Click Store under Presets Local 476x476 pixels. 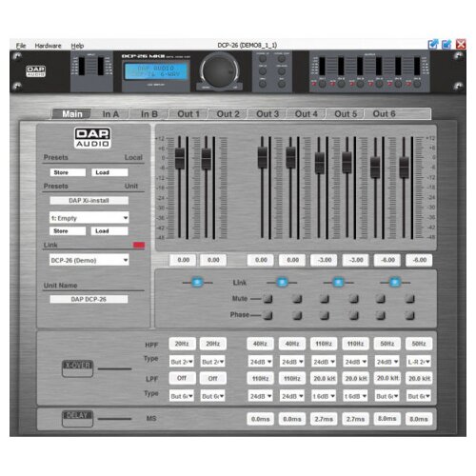[68, 172]
